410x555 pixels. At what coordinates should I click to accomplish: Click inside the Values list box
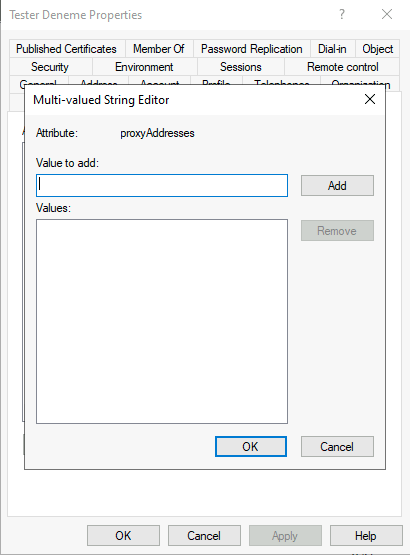(162, 321)
